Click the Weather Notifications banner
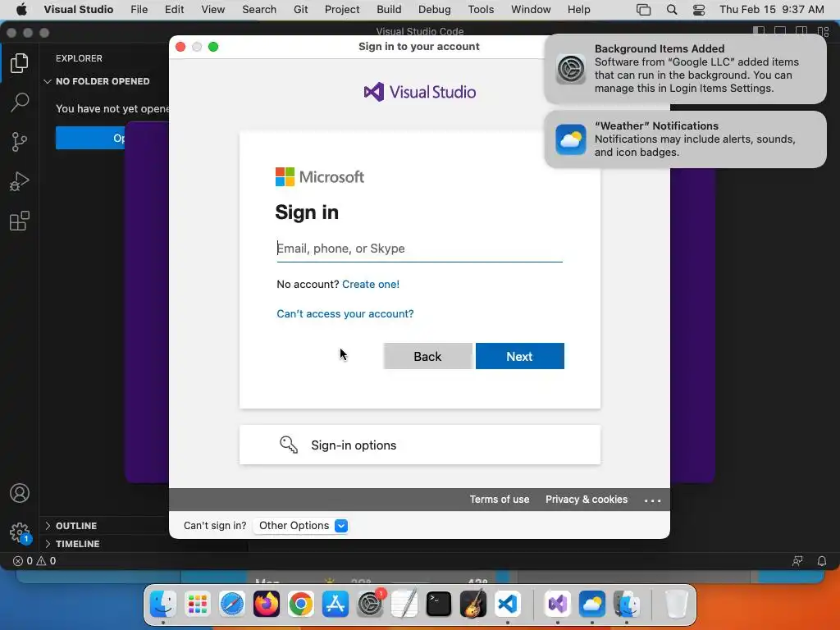The image size is (840, 630). (x=685, y=139)
